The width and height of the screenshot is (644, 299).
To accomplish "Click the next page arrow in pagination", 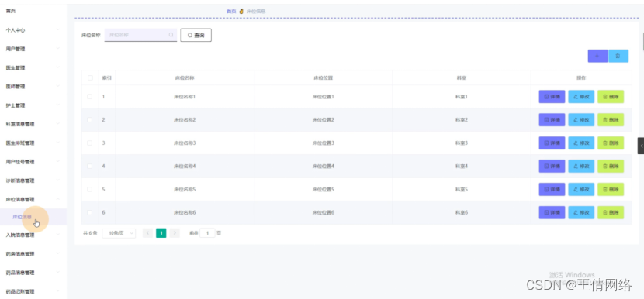I will [x=175, y=233].
